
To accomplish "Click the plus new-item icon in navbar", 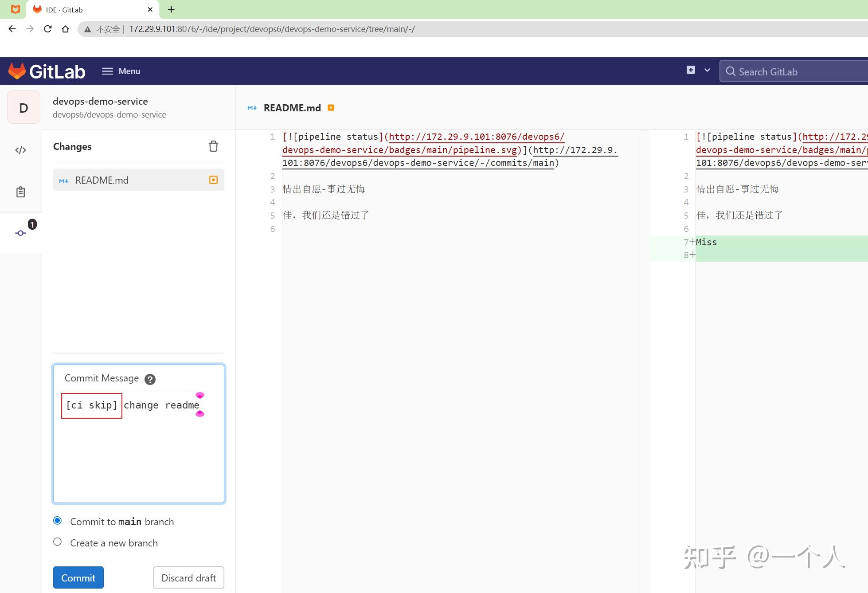I will [690, 70].
